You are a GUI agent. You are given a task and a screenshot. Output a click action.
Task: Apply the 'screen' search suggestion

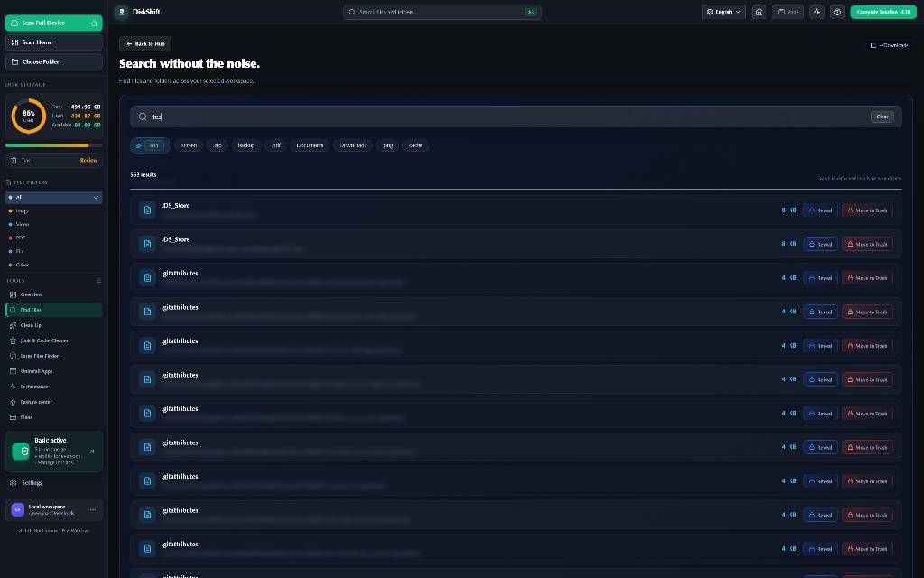[189, 145]
